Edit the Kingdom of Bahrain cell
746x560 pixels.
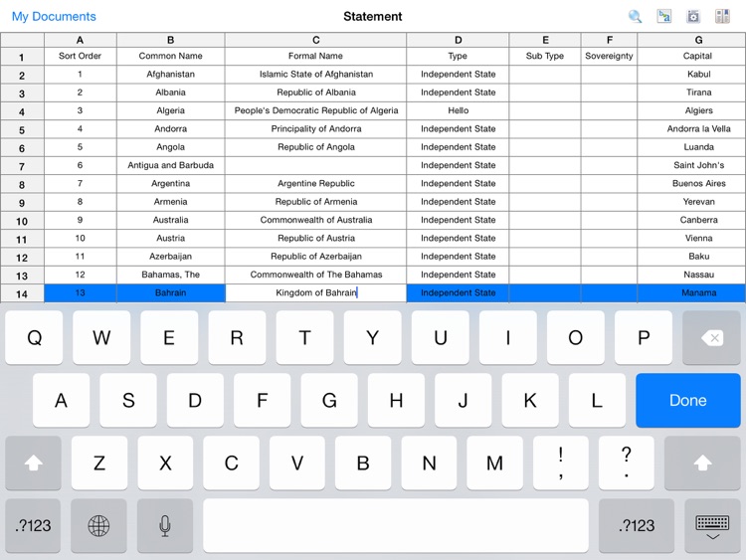coord(316,293)
